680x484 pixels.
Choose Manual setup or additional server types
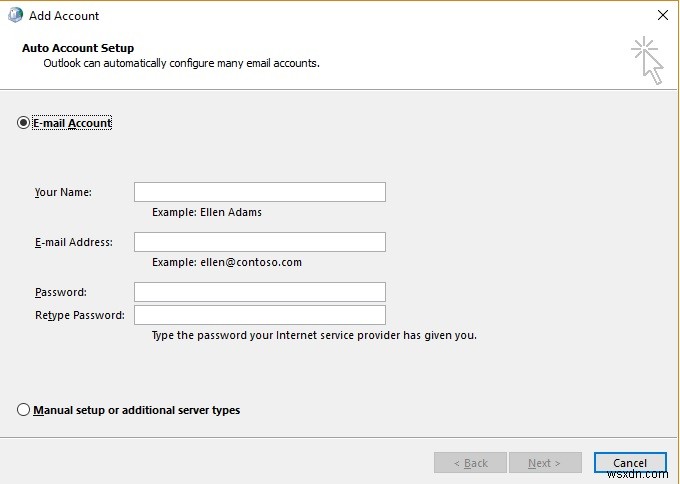[24, 410]
